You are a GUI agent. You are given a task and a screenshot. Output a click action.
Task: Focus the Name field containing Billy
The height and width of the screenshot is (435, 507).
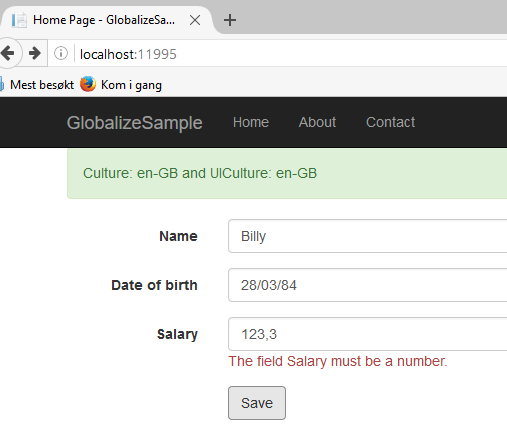pos(368,236)
